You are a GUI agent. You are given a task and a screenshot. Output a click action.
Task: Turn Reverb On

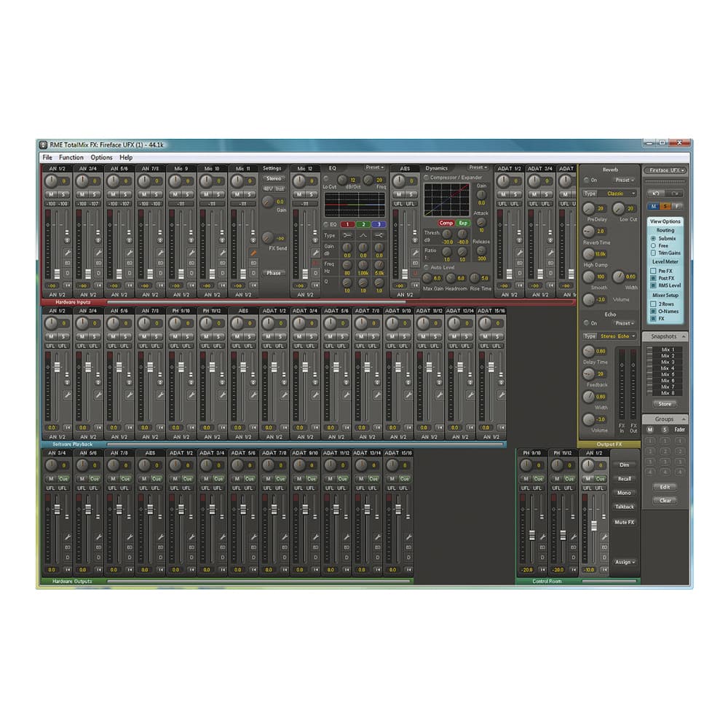click(586, 180)
